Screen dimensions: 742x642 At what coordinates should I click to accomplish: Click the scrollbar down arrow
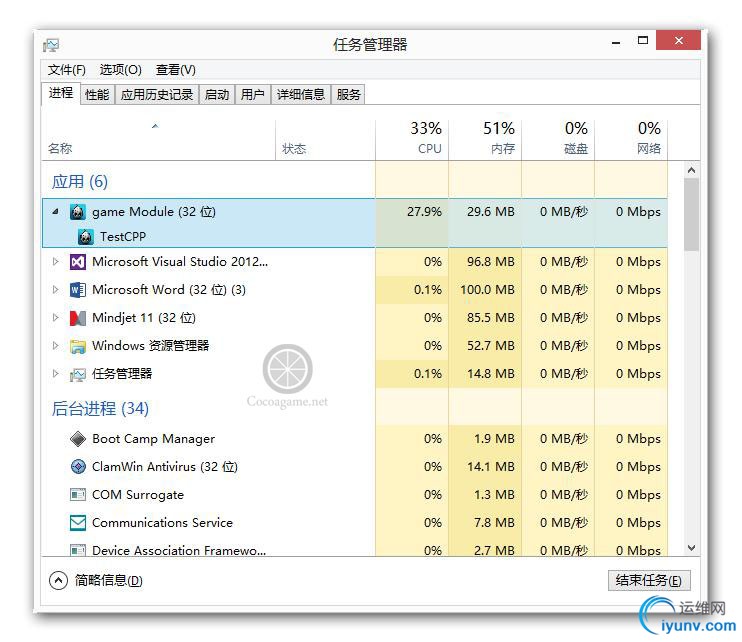tap(691, 548)
